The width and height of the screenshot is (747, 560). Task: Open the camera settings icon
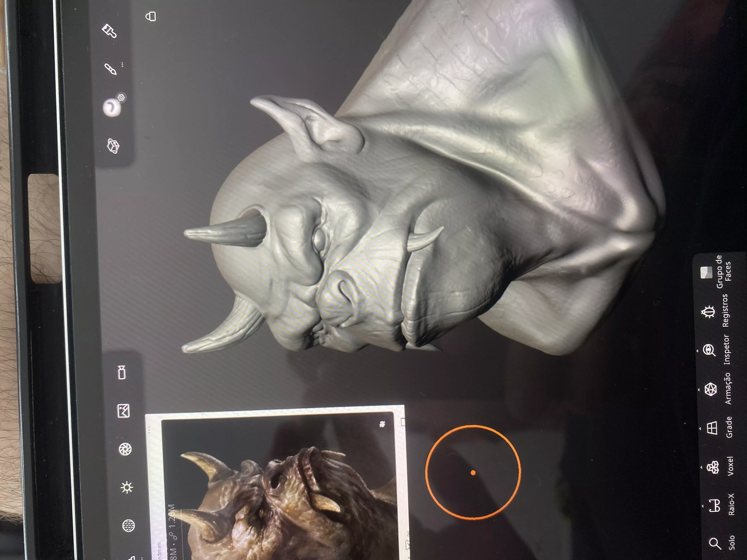click(x=122, y=373)
